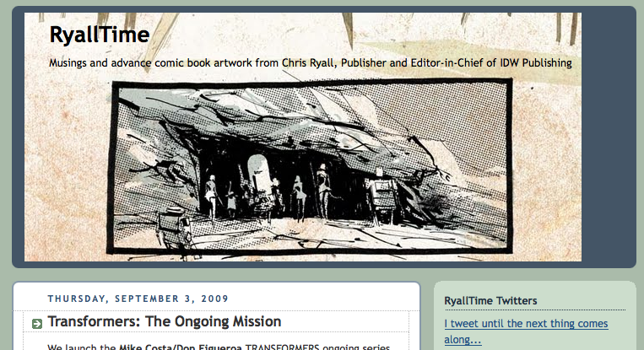Viewport: 644px width, 350px height.
Task: Click the blog subtitle starting with 'Musings and advance'
Action: point(310,62)
